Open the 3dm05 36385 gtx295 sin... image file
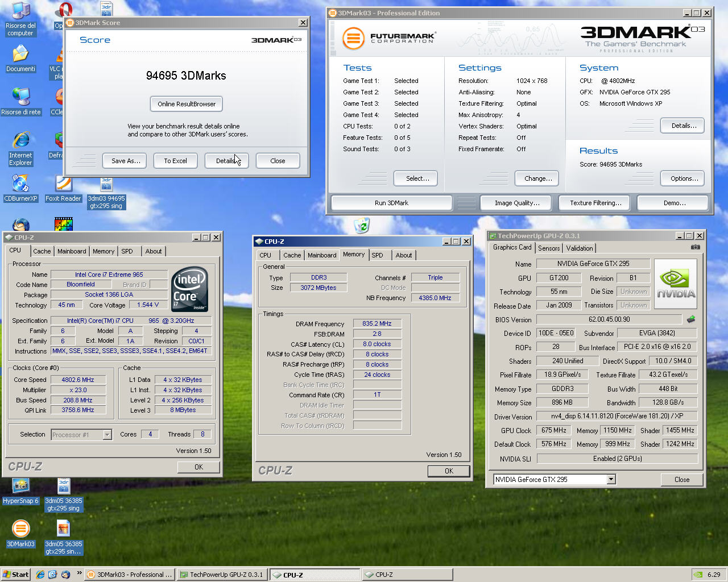Viewport: 728px width, 582px height. 64,538
